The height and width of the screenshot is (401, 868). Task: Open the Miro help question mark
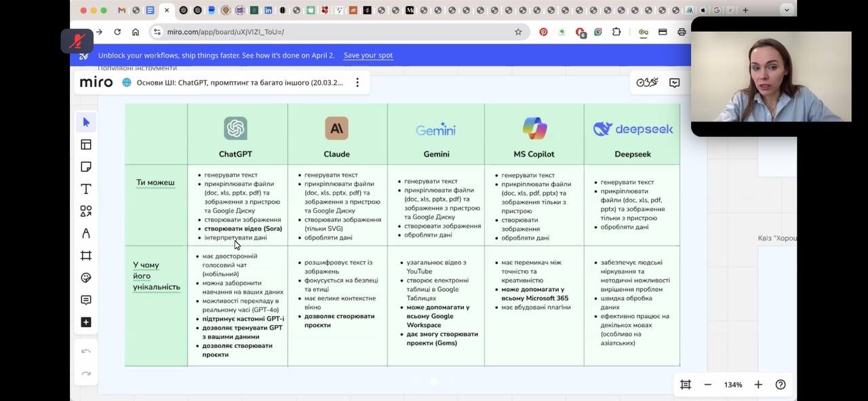pyautogui.click(x=781, y=385)
